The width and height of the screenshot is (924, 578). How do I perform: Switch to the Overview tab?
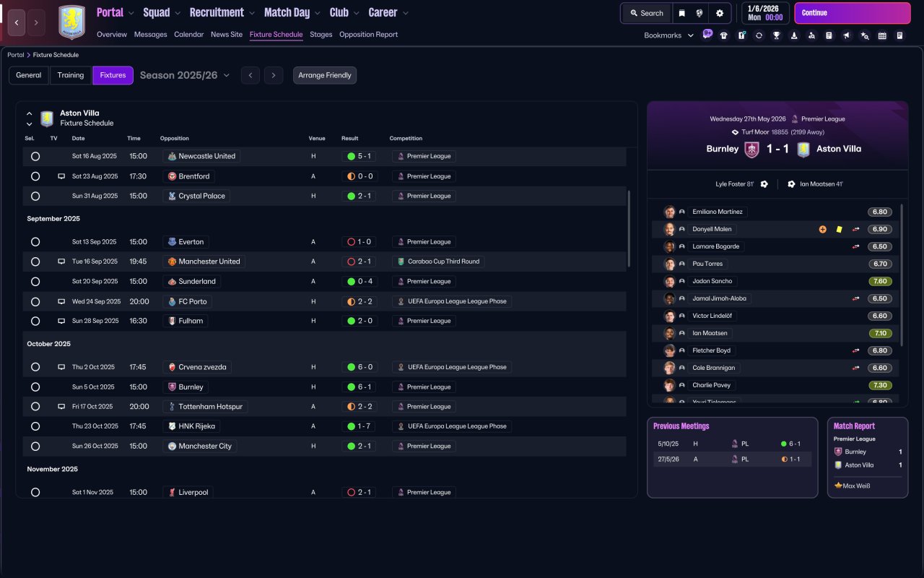point(112,35)
